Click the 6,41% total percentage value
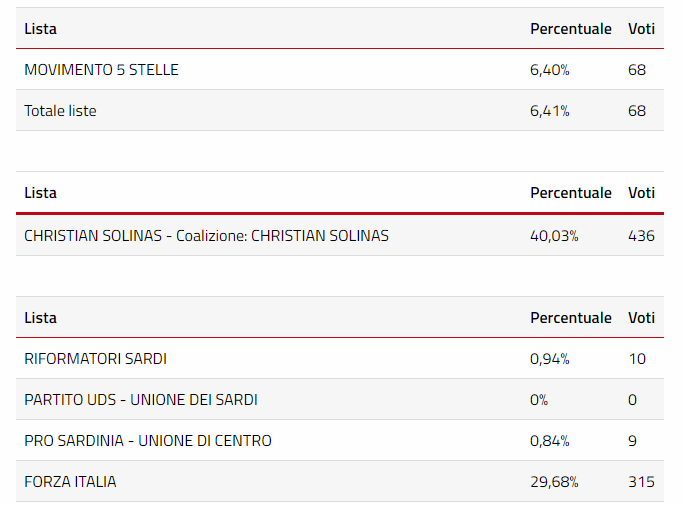The image size is (684, 505). pyautogui.click(x=549, y=111)
